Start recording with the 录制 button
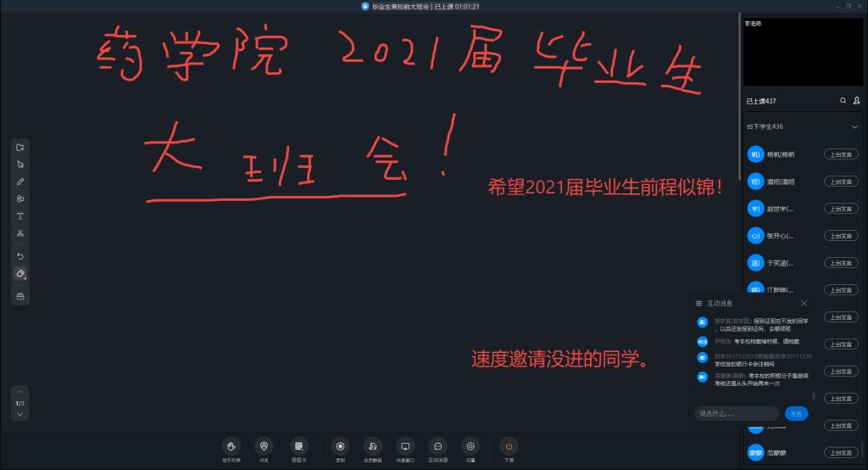This screenshot has width=868, height=470. click(340, 446)
